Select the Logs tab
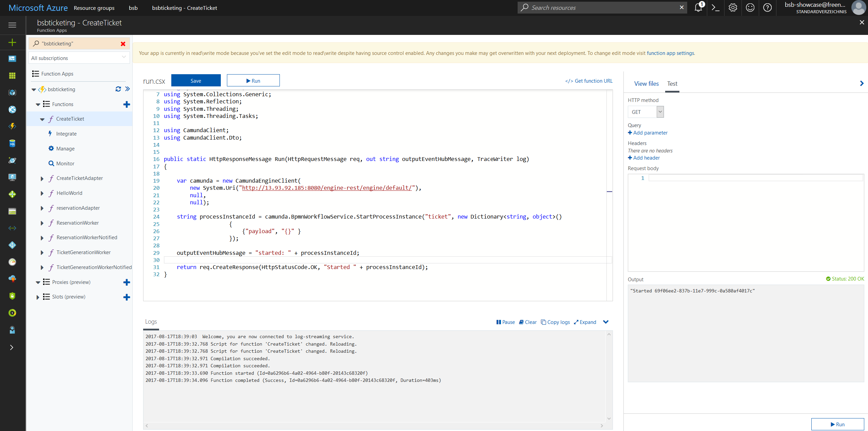Viewport: 868px width, 431px height. point(151,322)
